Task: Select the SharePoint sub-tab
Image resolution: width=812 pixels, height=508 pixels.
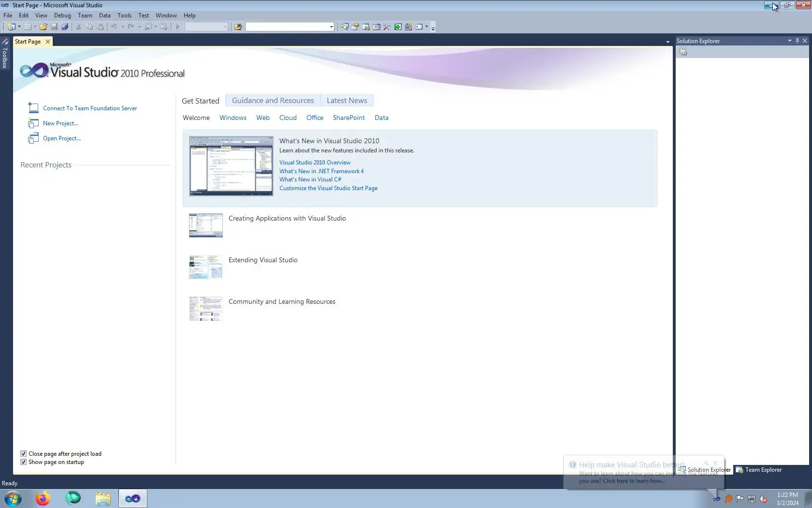Action: tap(349, 118)
